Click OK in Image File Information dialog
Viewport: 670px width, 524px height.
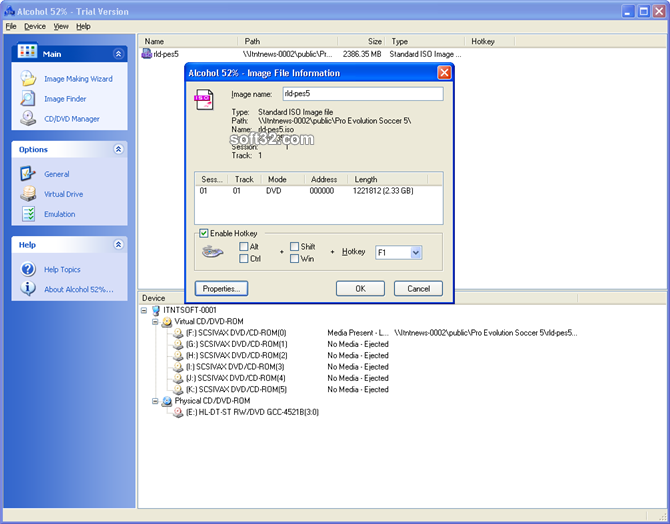pyautogui.click(x=360, y=288)
